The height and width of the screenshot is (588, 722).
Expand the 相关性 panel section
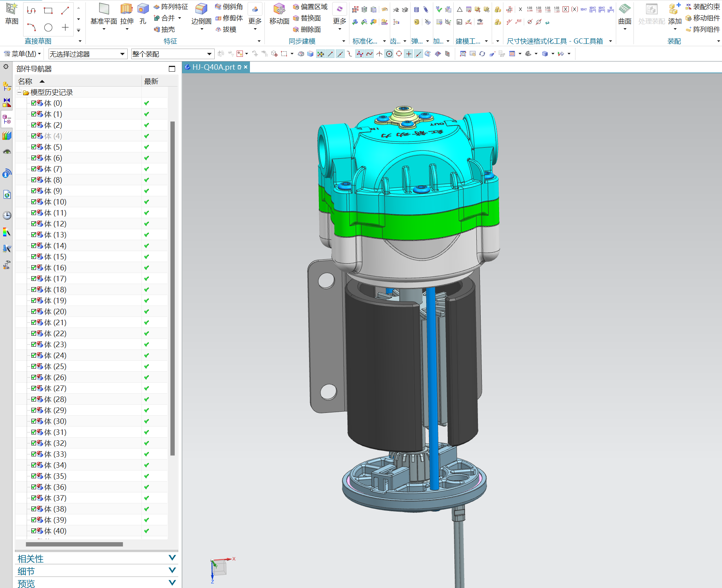click(172, 558)
